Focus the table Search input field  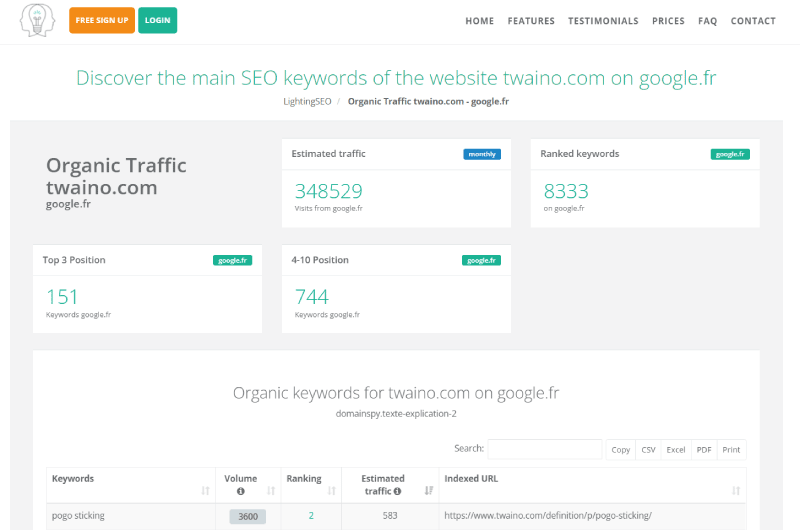[545, 449]
